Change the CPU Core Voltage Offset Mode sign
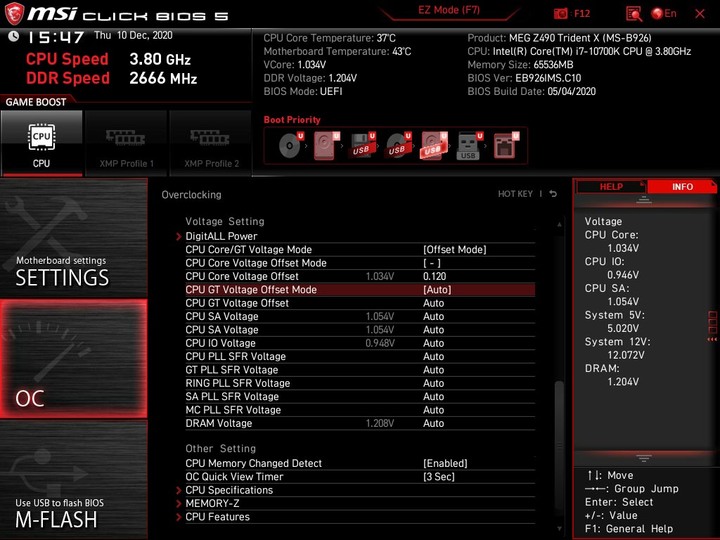Image resolution: width=720 pixels, height=540 pixels. click(432, 263)
